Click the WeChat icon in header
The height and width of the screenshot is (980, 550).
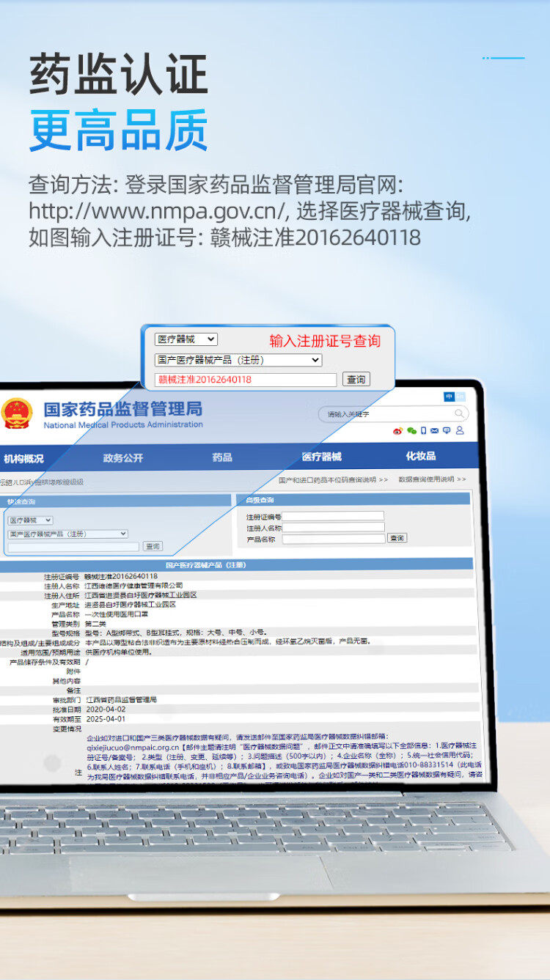pyautogui.click(x=411, y=431)
